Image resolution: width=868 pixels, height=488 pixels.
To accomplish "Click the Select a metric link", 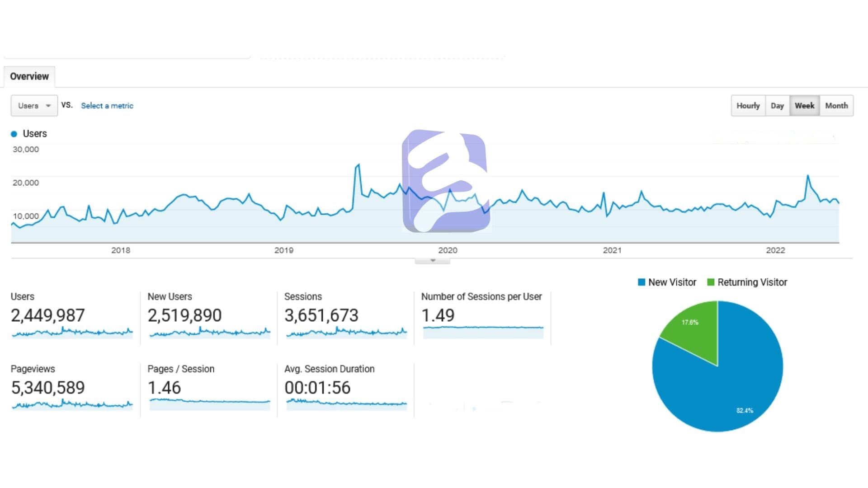I will click(x=107, y=106).
